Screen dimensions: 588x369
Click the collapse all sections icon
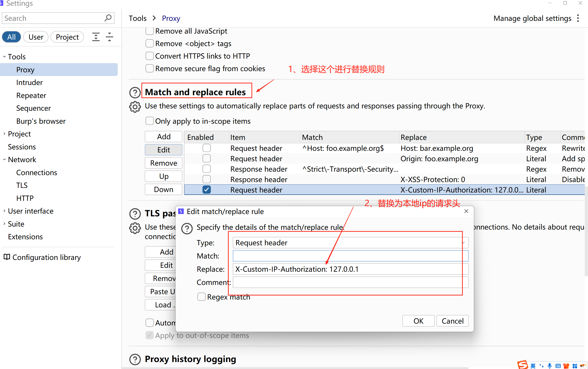[x=109, y=37]
